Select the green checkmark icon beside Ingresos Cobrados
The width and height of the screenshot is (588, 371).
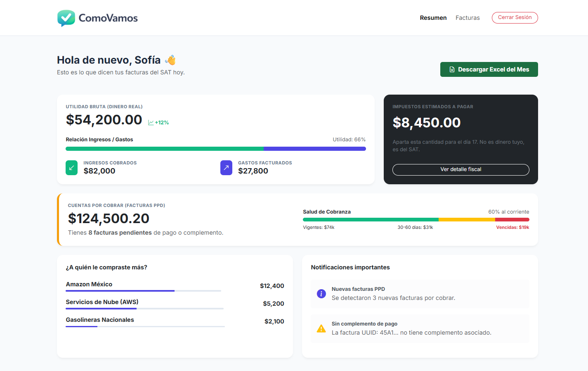click(x=71, y=168)
